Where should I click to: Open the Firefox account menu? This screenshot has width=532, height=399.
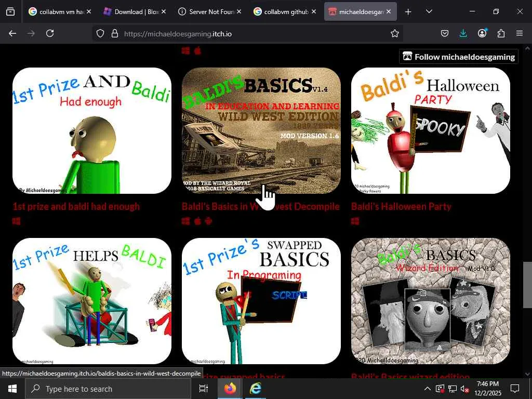point(482,33)
